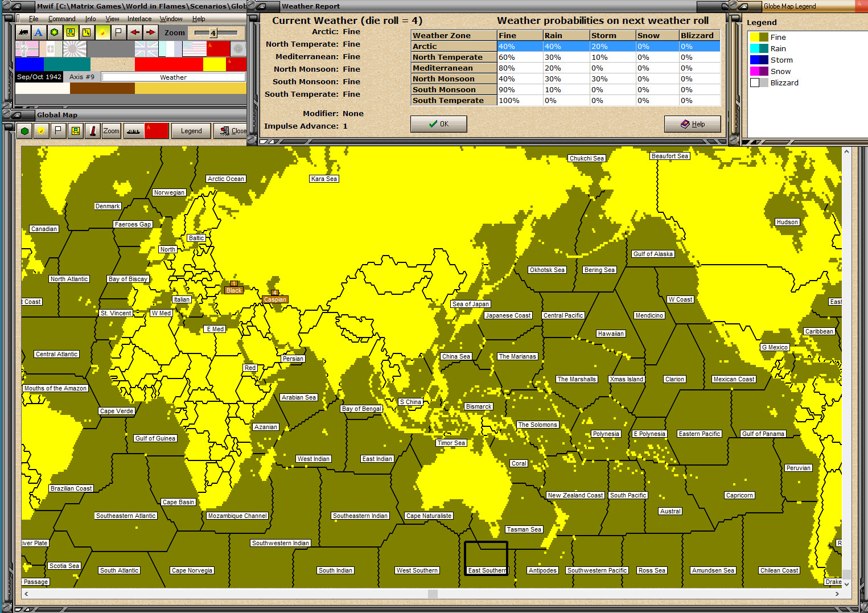Click the gray disc icon beside the flags

click(238, 49)
